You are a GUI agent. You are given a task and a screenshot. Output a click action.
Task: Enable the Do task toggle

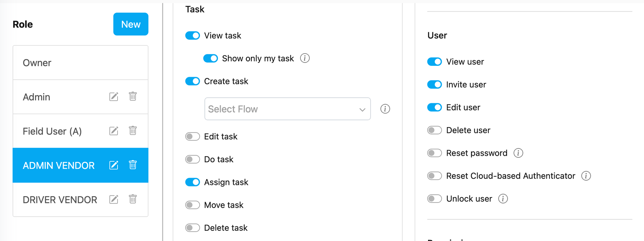[x=193, y=159]
